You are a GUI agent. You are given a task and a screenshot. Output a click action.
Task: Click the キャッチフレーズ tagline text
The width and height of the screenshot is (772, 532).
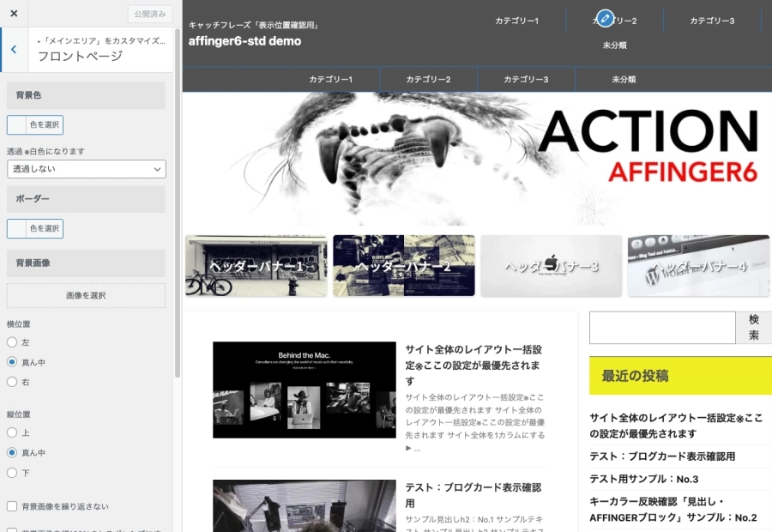point(254,25)
